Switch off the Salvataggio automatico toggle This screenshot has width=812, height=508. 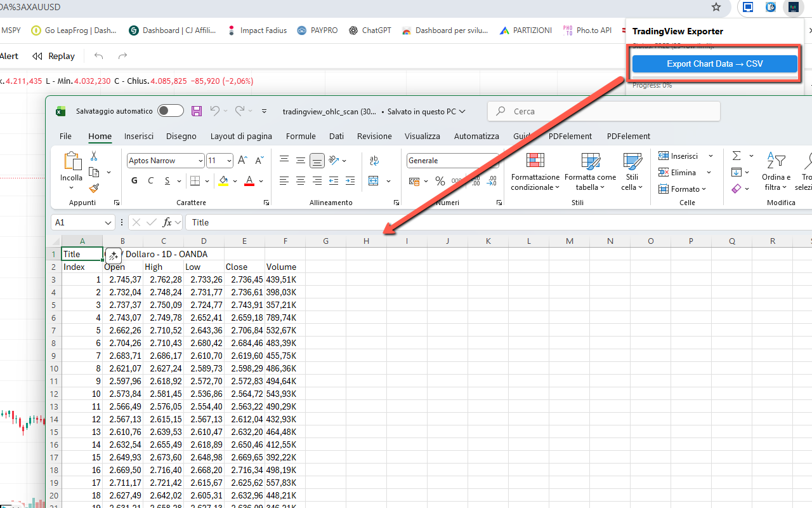coord(170,110)
